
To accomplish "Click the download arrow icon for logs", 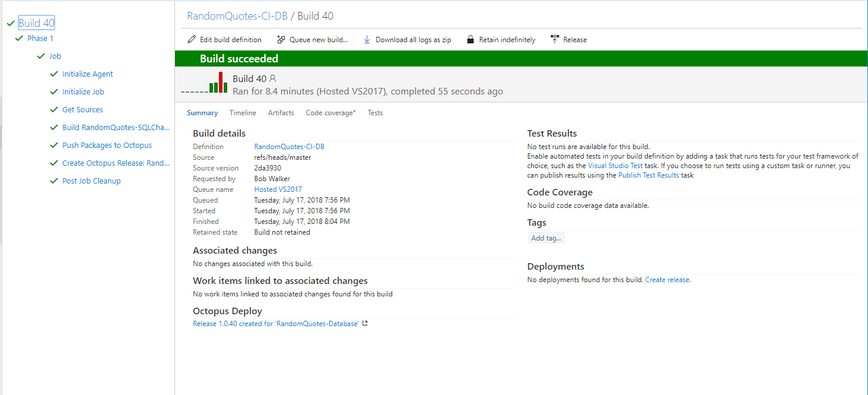I will point(367,40).
